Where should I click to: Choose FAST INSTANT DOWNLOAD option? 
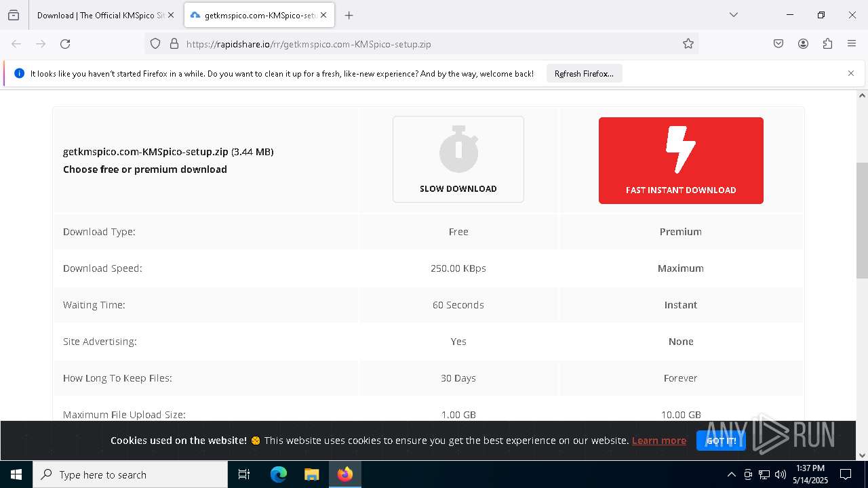(x=681, y=161)
